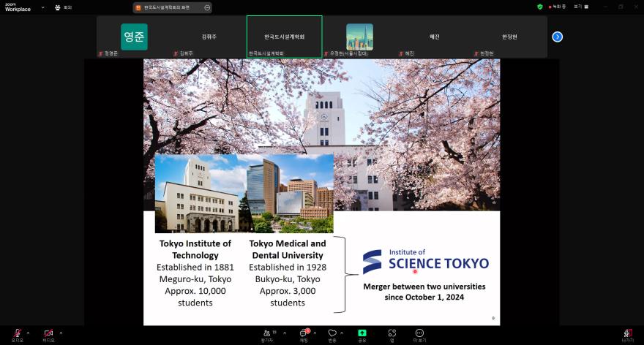Viewport: 644px width, 345px height.
Task: Click the muted mic icon beside 김휘주
Action: (x=176, y=54)
